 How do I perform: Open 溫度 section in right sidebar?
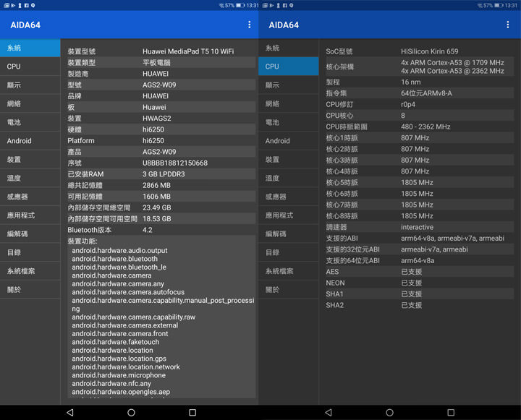pos(289,178)
